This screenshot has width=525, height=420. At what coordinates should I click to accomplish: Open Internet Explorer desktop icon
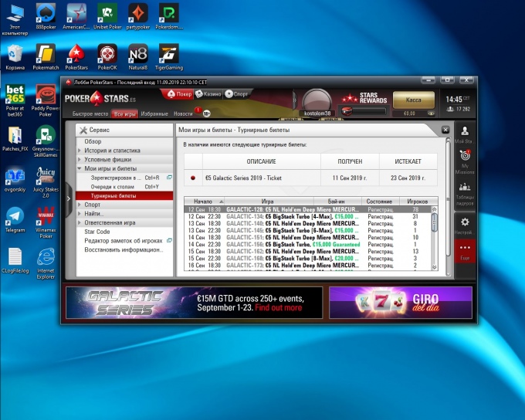point(46,263)
